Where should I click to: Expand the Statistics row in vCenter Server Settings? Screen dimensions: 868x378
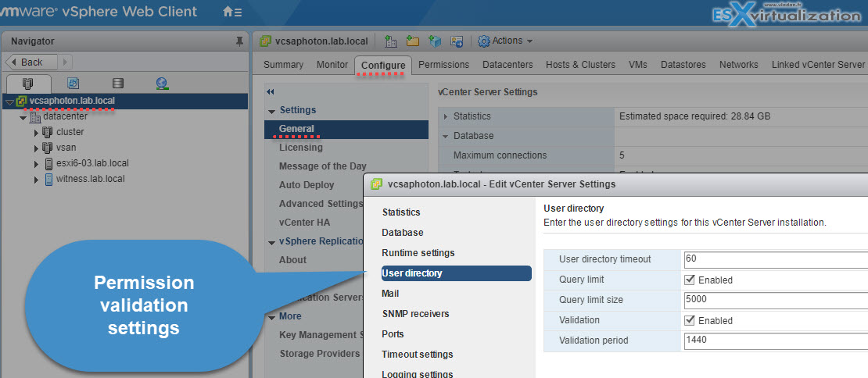(446, 116)
